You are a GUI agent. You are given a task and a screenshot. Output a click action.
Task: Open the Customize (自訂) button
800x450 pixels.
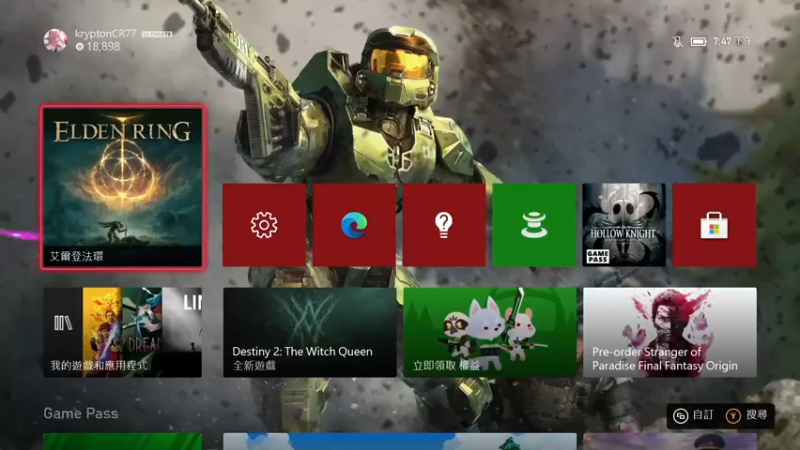pyautogui.click(x=694, y=415)
